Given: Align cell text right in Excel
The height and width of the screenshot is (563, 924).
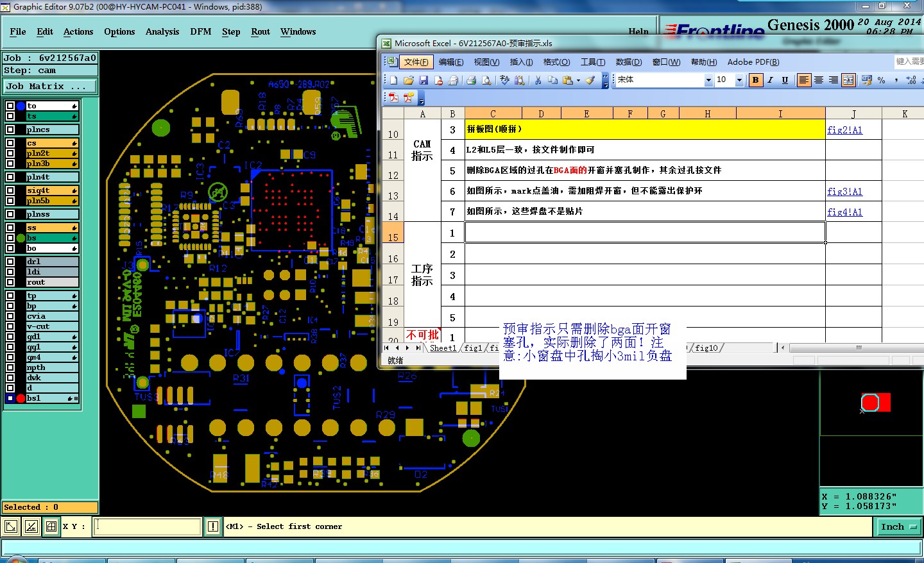Looking at the screenshot, I should click(834, 80).
